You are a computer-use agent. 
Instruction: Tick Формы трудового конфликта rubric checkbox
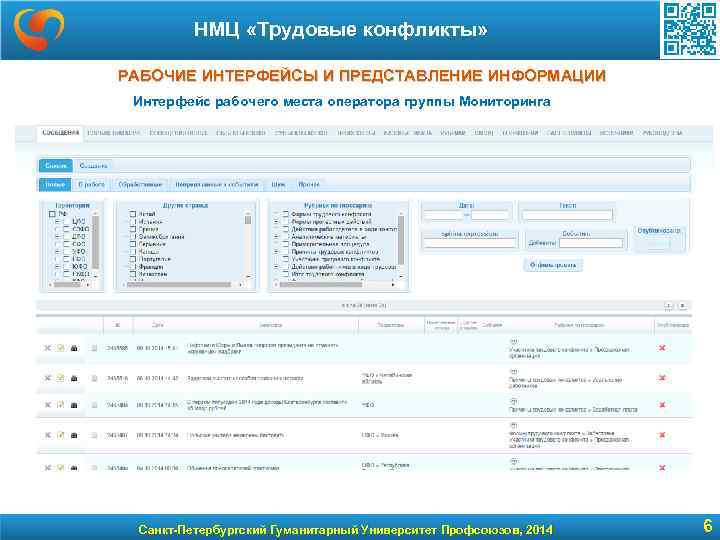pos(286,214)
